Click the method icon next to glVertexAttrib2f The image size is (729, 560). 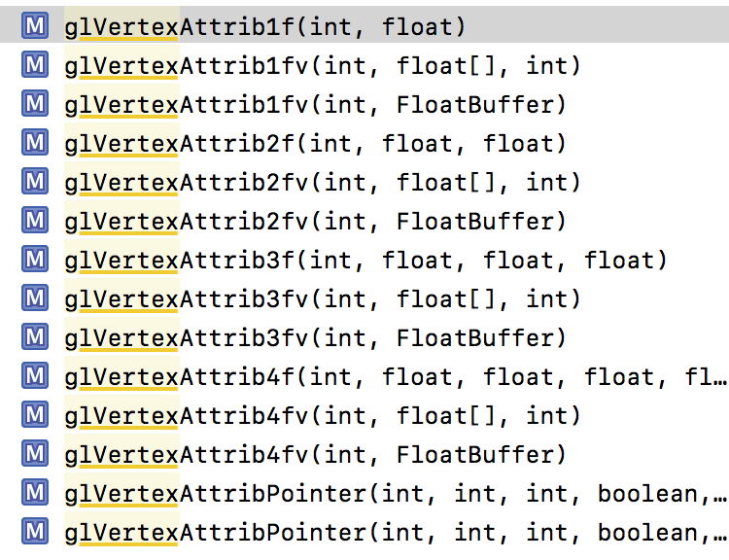click(35, 144)
